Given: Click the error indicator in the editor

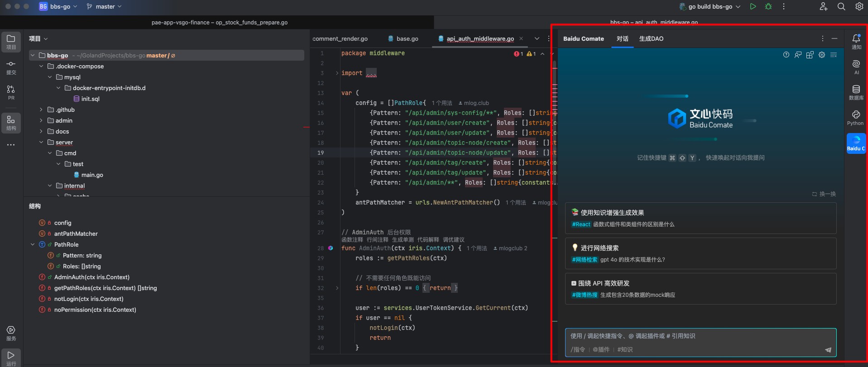Looking at the screenshot, I should [518, 54].
